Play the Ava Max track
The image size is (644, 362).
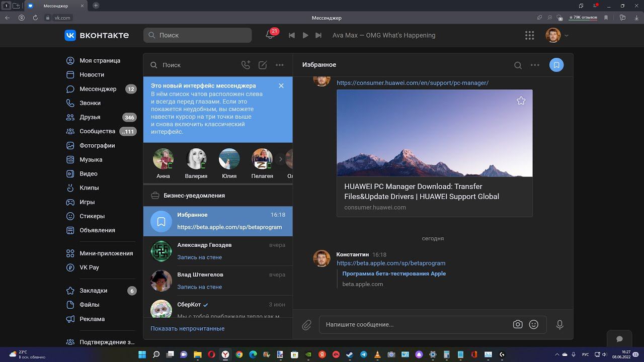click(305, 35)
